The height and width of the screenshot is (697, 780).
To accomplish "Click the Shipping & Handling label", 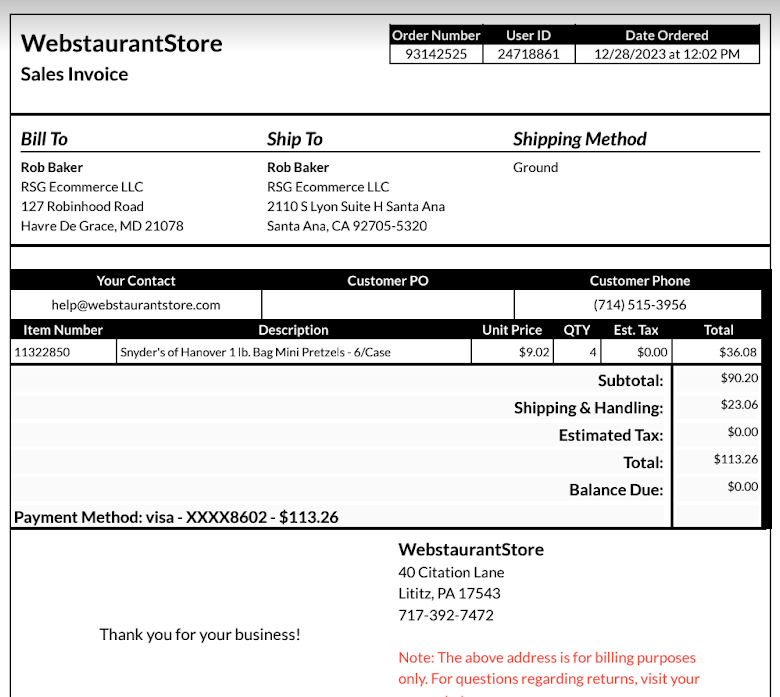I will click(x=588, y=408).
